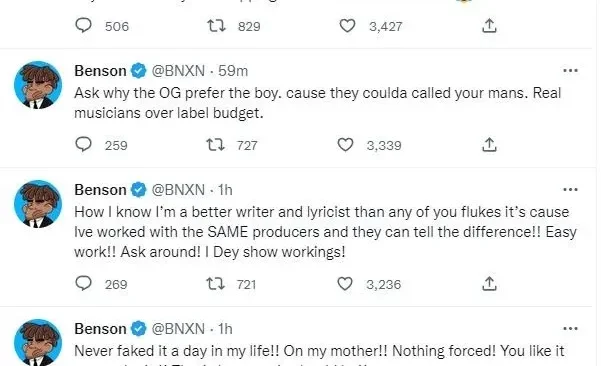
Task: Open the 59m timestamp link
Action: pos(233,71)
